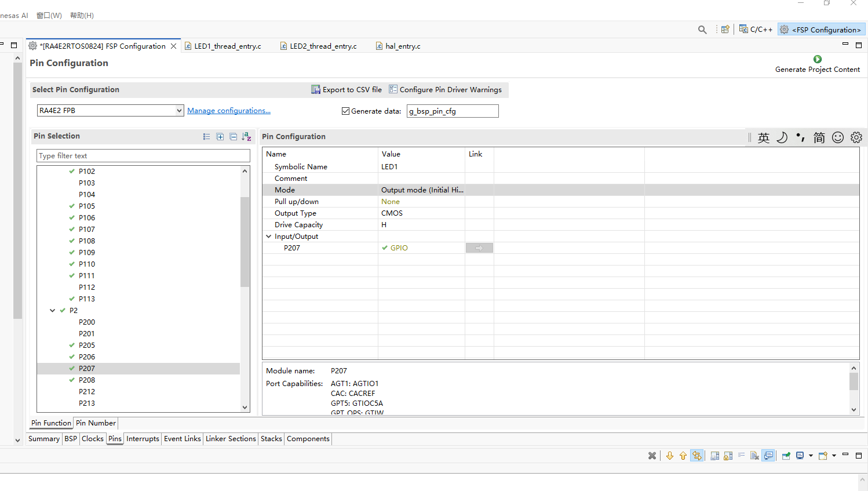Collapse all pins in Pin Selection
The height and width of the screenshot is (491, 868).
coord(233,137)
